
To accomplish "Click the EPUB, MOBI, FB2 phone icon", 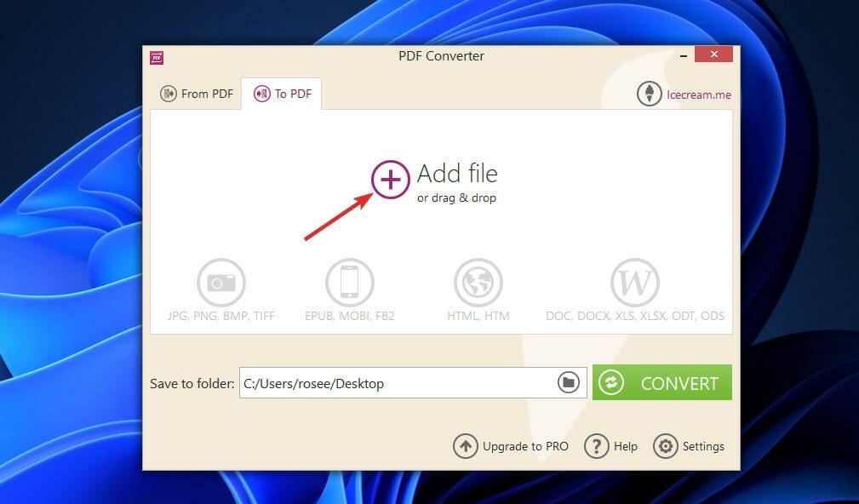I will click(349, 282).
